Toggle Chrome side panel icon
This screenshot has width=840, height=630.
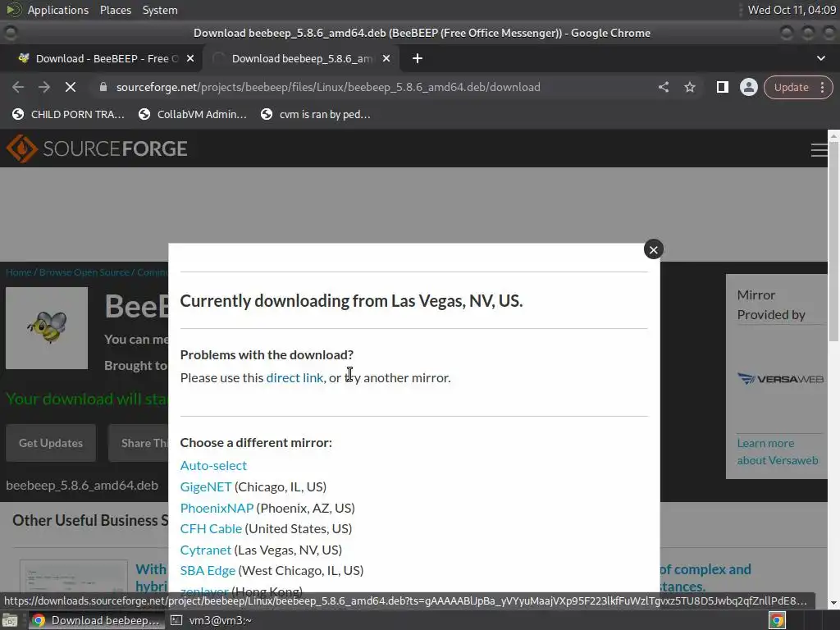point(722,87)
